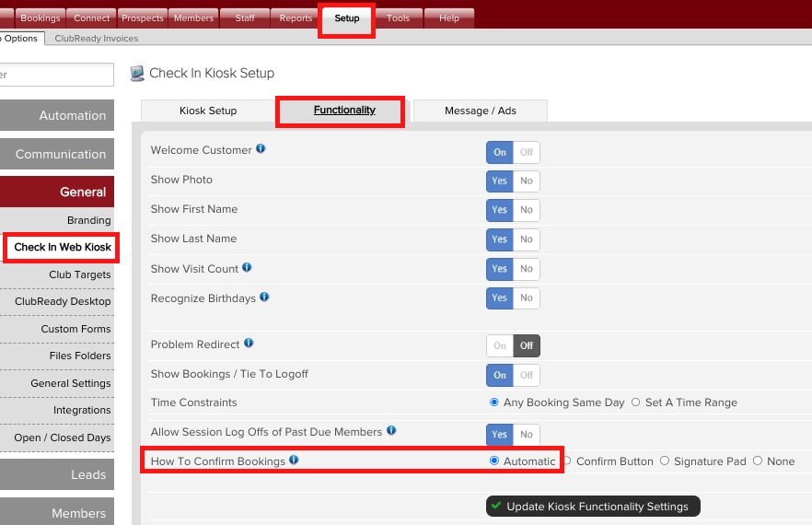The image size is (812, 525).
Task: Click info icon beside Show Visit Count
Action: click(x=247, y=268)
